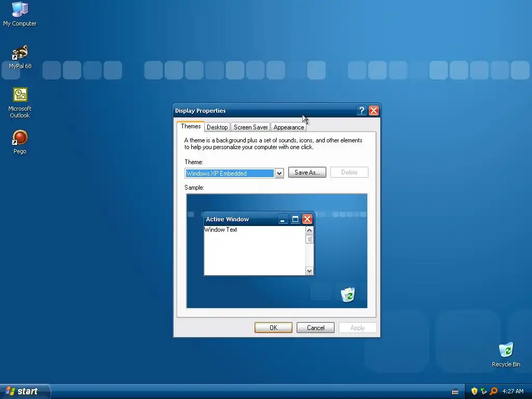Click the on-screen keyboard taskbar icon
The width and height of the screenshot is (532, 399).
click(x=455, y=392)
